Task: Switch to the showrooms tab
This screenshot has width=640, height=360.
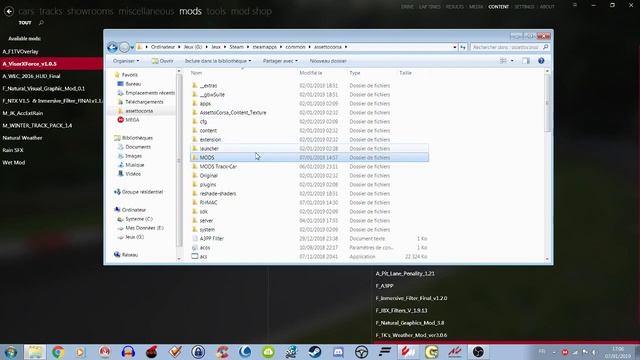Action: pos(90,11)
